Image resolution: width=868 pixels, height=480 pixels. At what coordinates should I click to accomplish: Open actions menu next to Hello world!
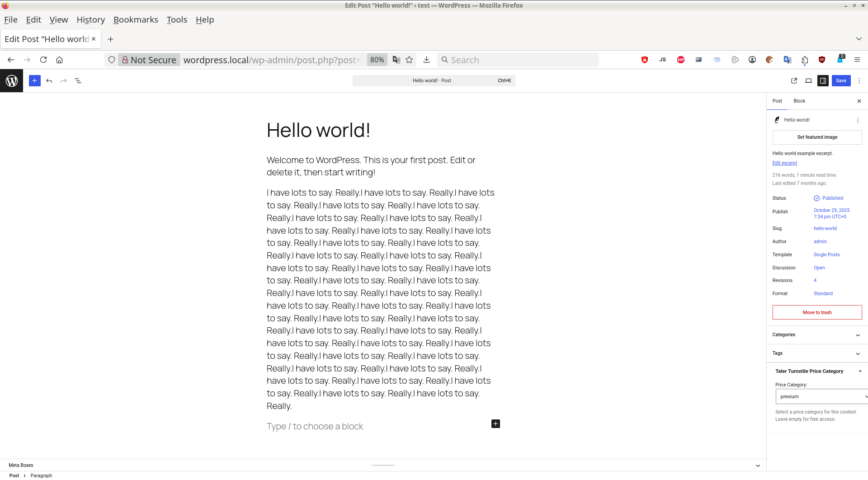pyautogui.click(x=858, y=120)
